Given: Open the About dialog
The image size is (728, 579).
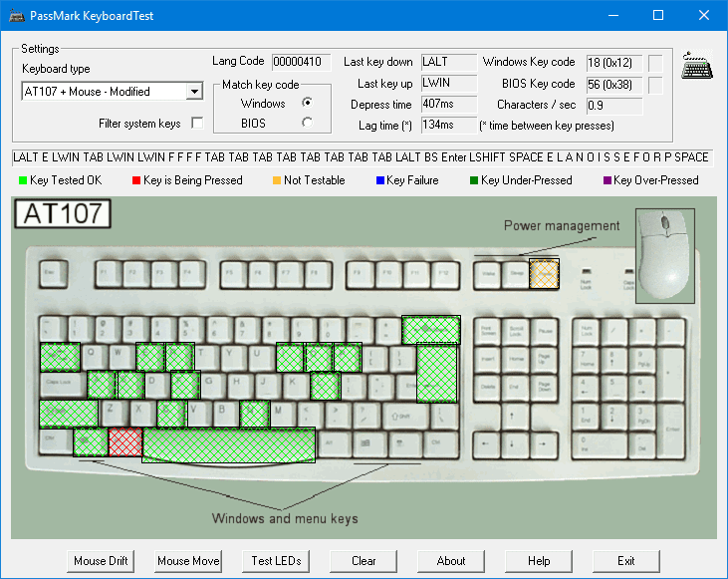Looking at the screenshot, I should click(x=451, y=561).
